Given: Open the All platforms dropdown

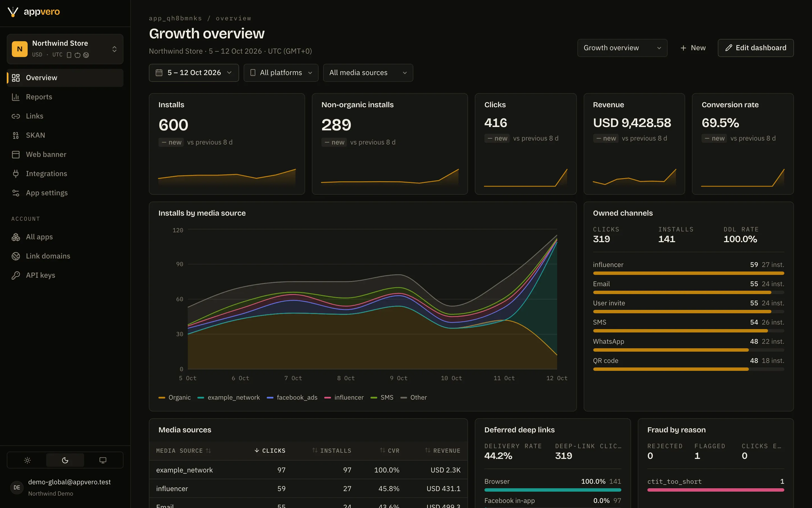Looking at the screenshot, I should pyautogui.click(x=281, y=73).
